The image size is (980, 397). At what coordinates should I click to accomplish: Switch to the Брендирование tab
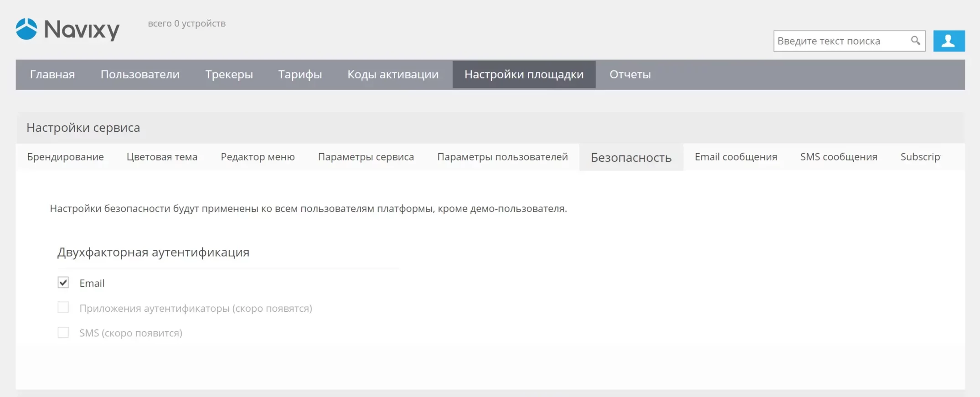click(66, 157)
